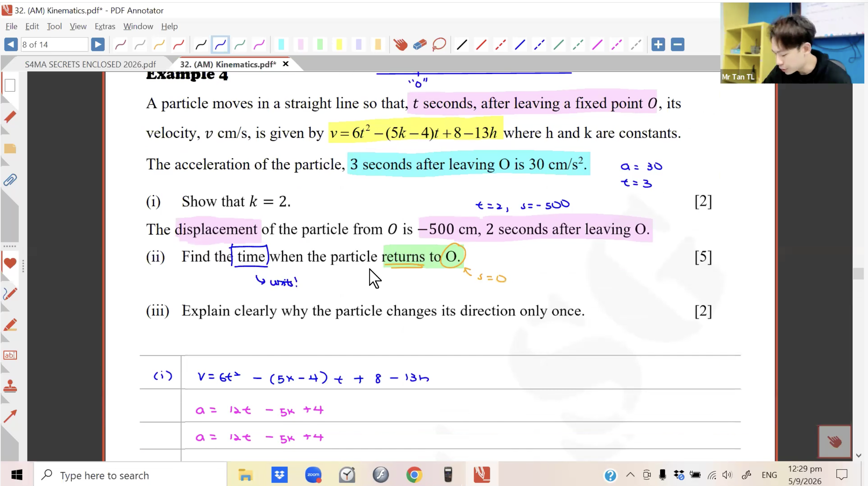Select the green dashed line tool
868x486 pixels.
[578, 45]
